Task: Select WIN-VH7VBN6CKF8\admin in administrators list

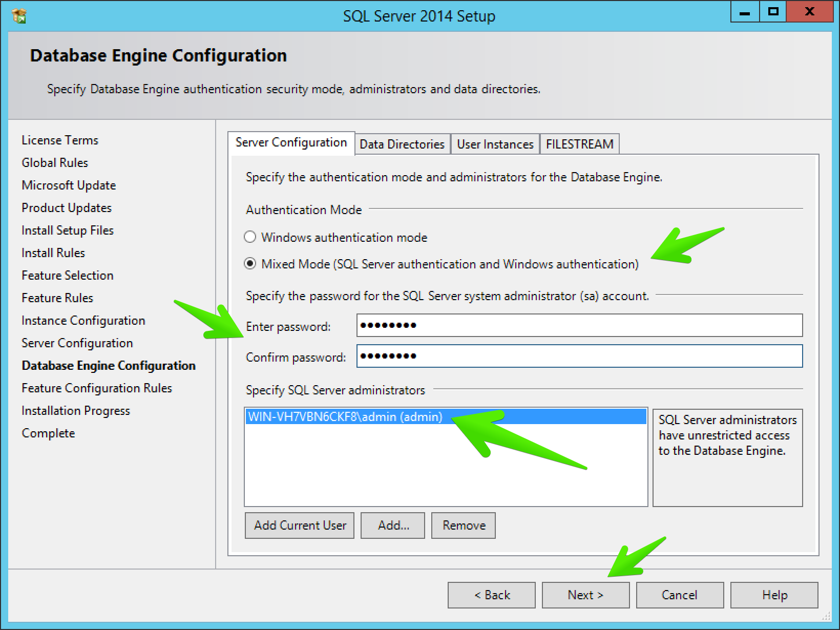Action: tap(446, 417)
